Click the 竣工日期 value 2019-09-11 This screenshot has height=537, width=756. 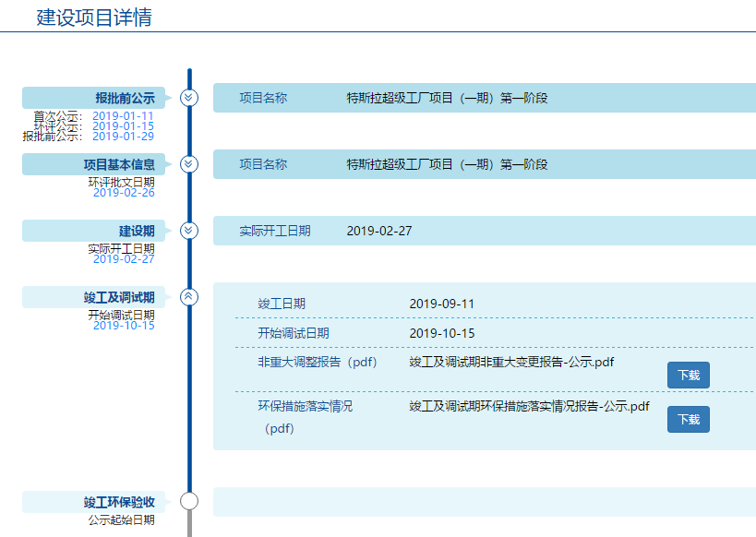tap(441, 304)
